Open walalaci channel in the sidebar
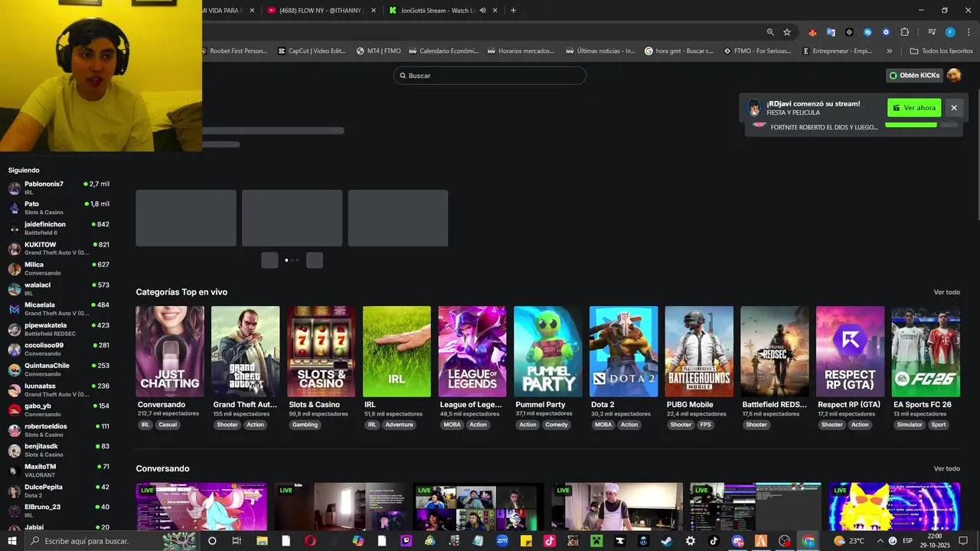This screenshot has width=980, height=551. [59, 289]
